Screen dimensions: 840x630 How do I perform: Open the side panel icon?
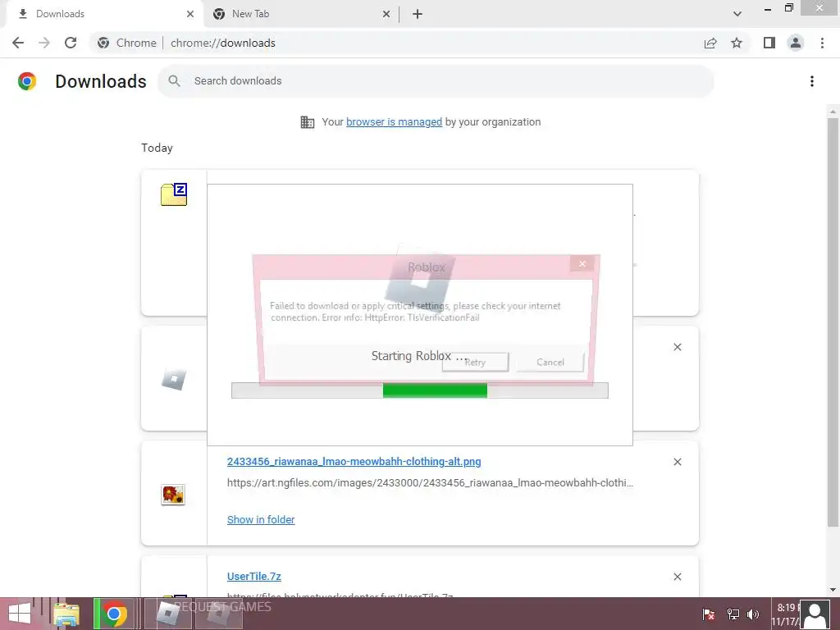click(769, 43)
